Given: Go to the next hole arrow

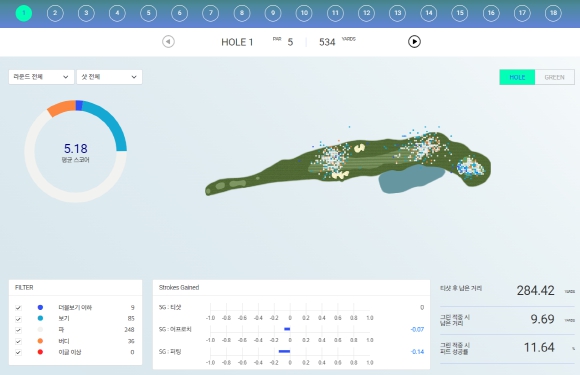Looking at the screenshot, I should 414,41.
